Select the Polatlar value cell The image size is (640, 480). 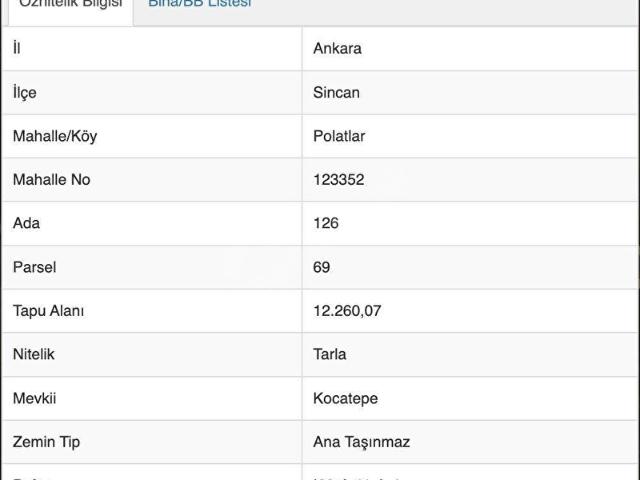click(x=339, y=136)
